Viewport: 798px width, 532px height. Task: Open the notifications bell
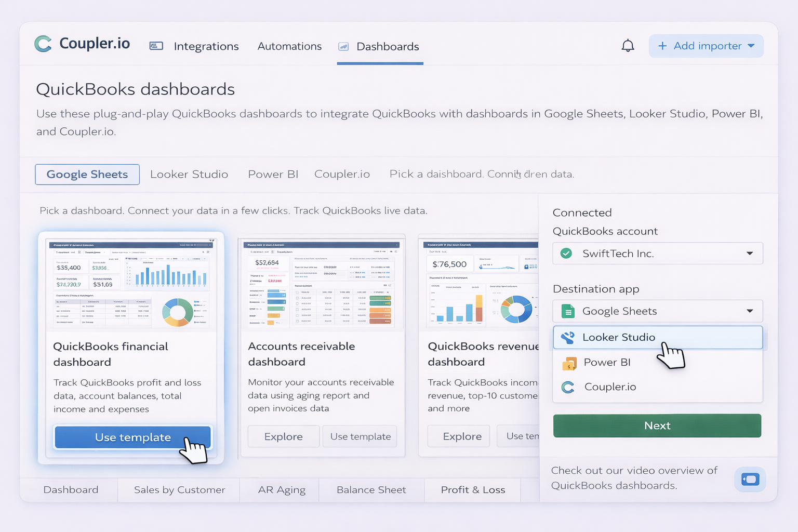[628, 46]
